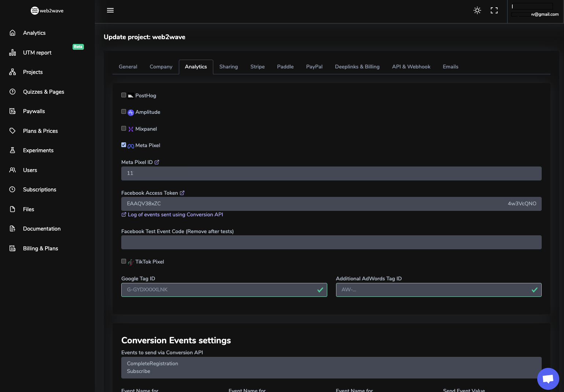564x392 pixels.
Task: Click the Mixpanel logo icon
Action: (131, 129)
